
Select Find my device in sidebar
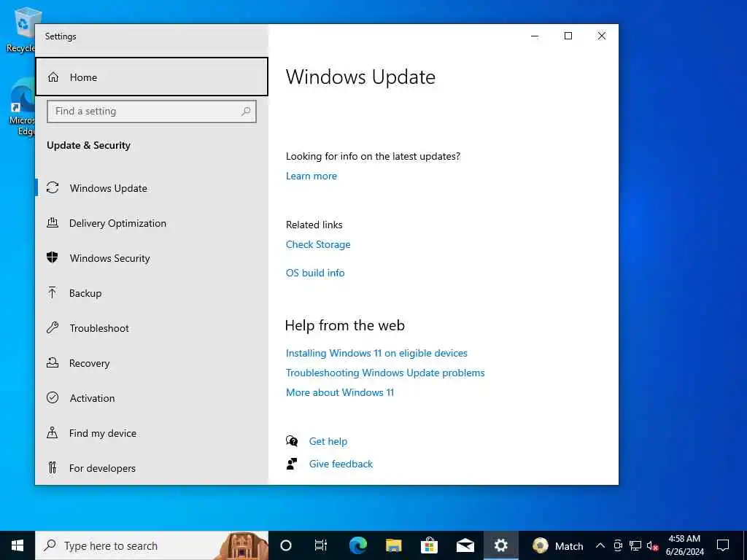pos(152,433)
